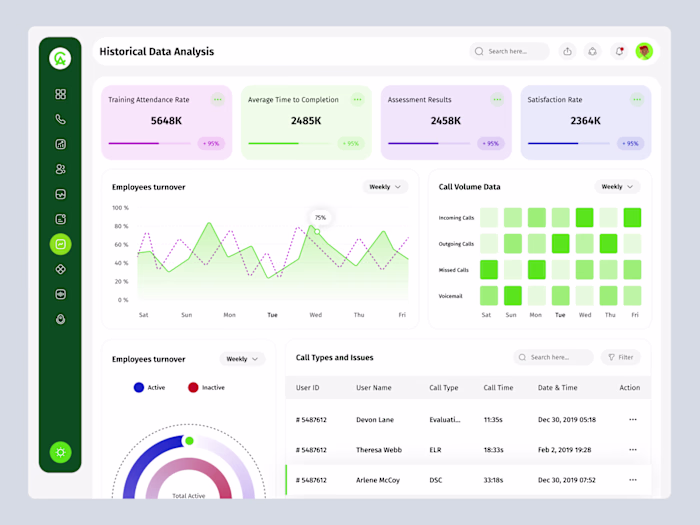Open Weekly dropdown on Employees turnover line chart
Viewport: 700px width, 525px height.
(x=385, y=187)
